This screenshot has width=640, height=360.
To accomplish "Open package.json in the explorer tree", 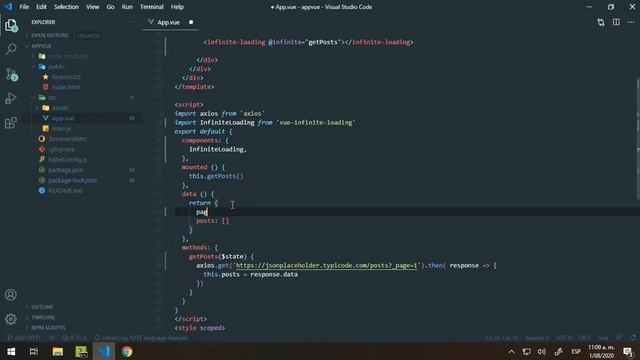I will tap(66, 170).
